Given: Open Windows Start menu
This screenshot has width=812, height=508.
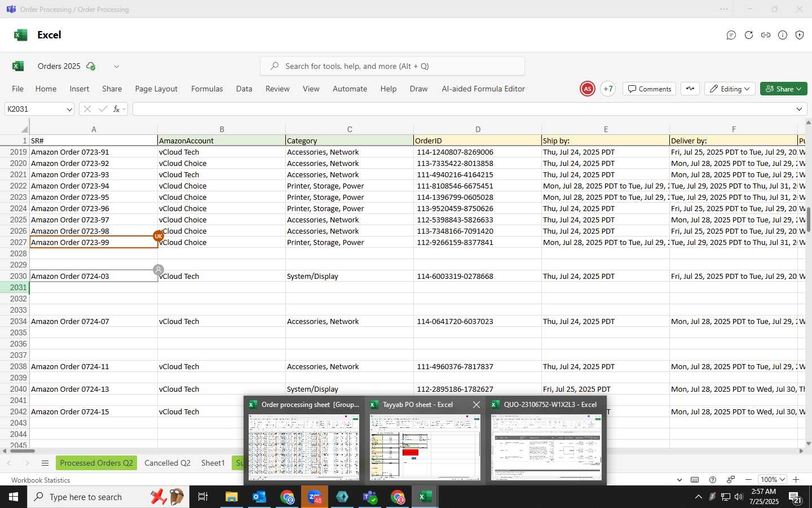Looking at the screenshot, I should tap(14, 497).
